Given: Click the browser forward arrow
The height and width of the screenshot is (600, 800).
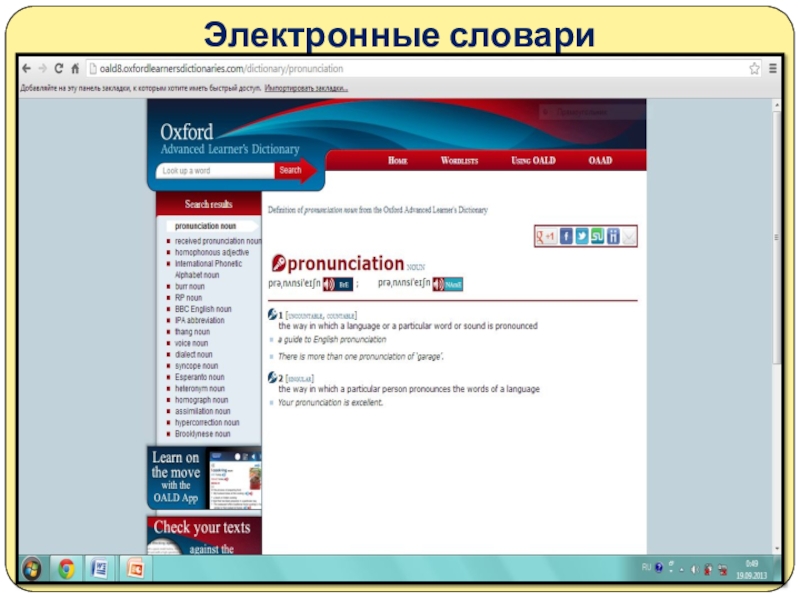Looking at the screenshot, I should 43,68.
